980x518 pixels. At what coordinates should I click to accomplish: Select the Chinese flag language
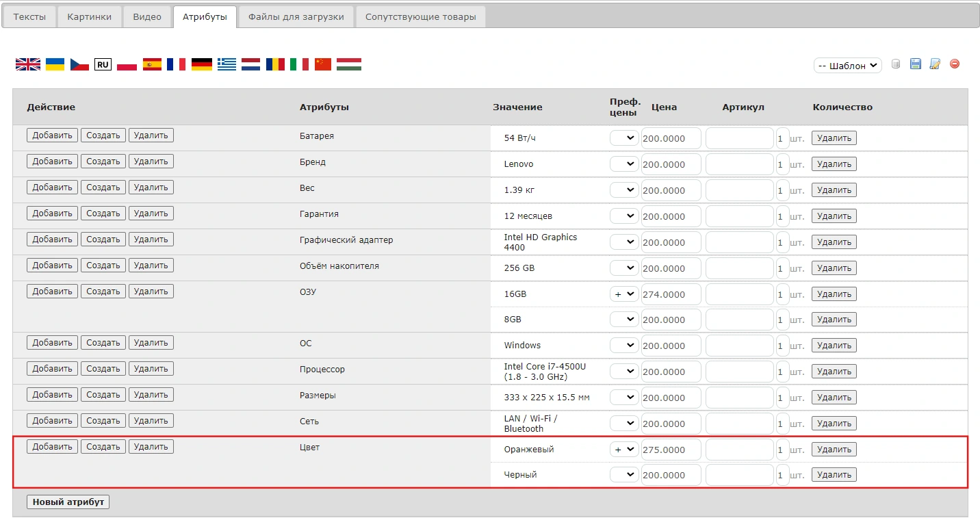click(323, 64)
